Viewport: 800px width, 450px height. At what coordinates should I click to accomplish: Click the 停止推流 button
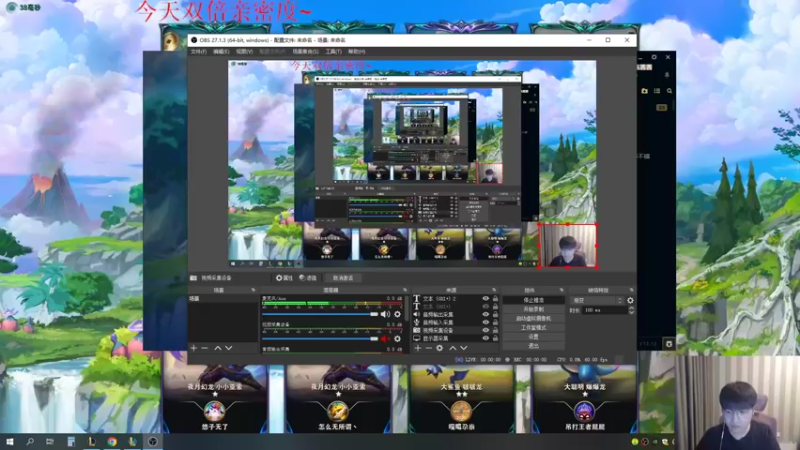534,300
